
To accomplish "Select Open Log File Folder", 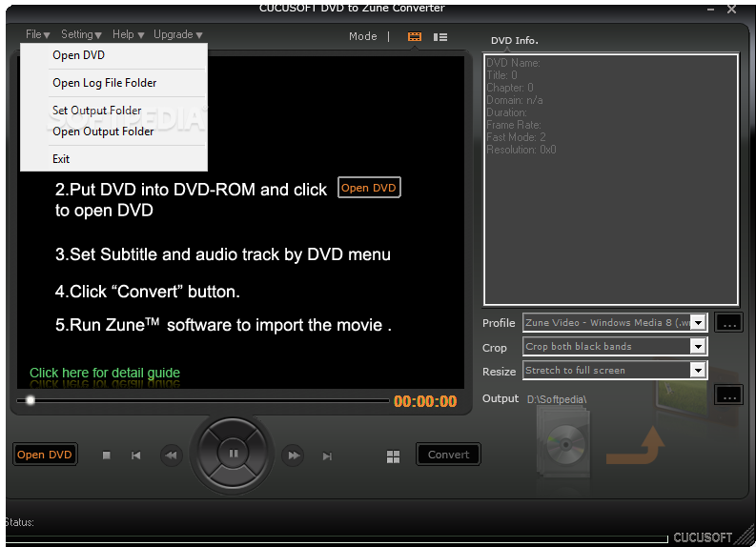I will pyautogui.click(x=113, y=83).
